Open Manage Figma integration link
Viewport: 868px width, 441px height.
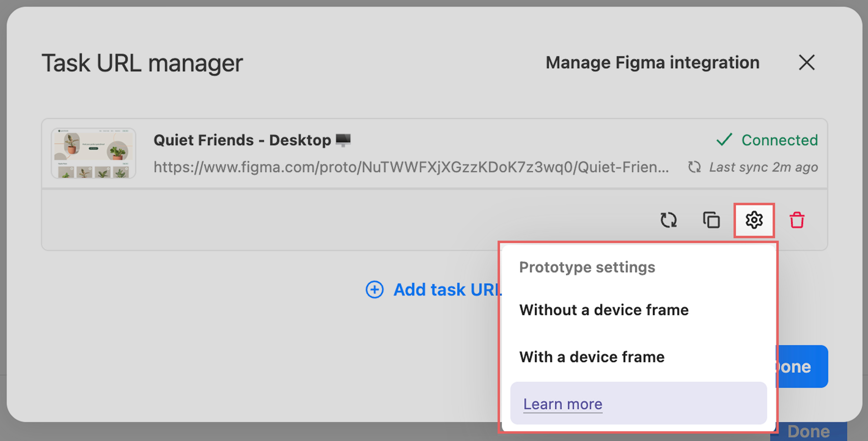652,63
